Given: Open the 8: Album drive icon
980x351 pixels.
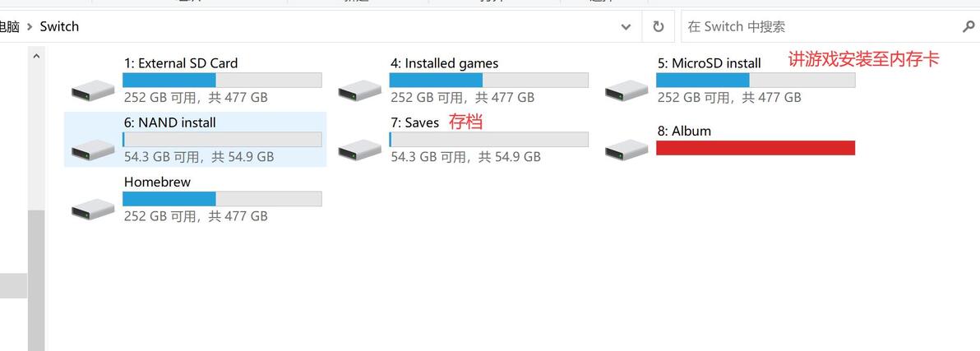Looking at the screenshot, I should (626, 149).
